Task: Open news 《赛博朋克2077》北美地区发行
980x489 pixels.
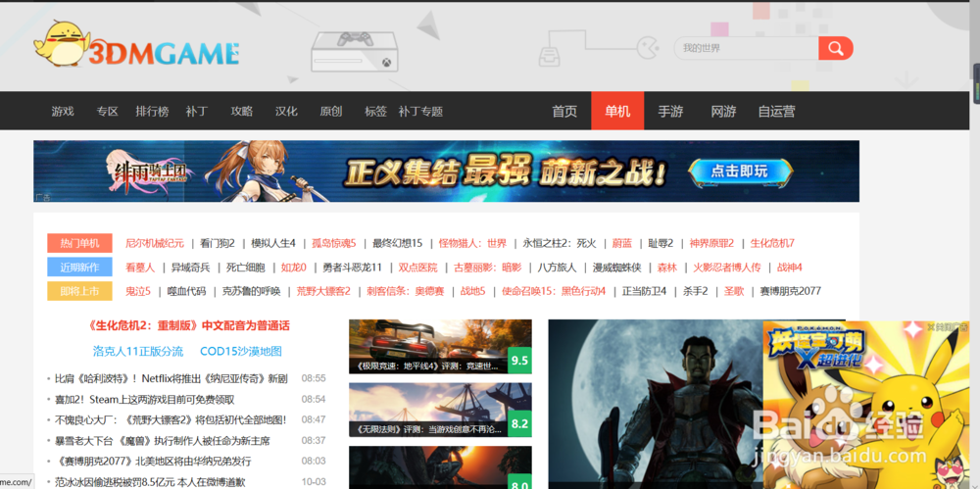Action: coord(153,462)
